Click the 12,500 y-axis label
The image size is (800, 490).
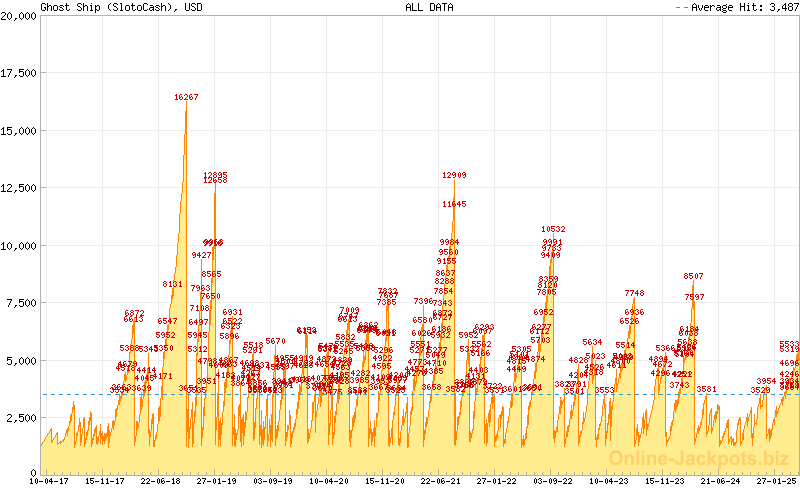pyautogui.click(x=20, y=188)
